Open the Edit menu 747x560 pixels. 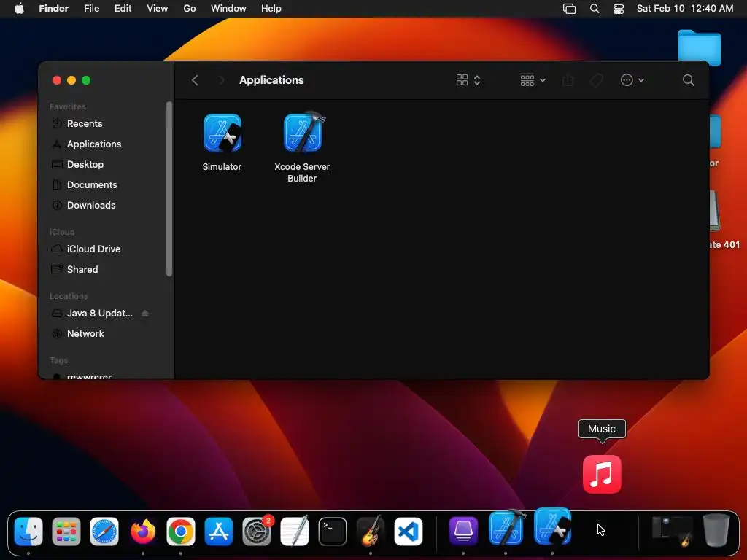coord(123,8)
